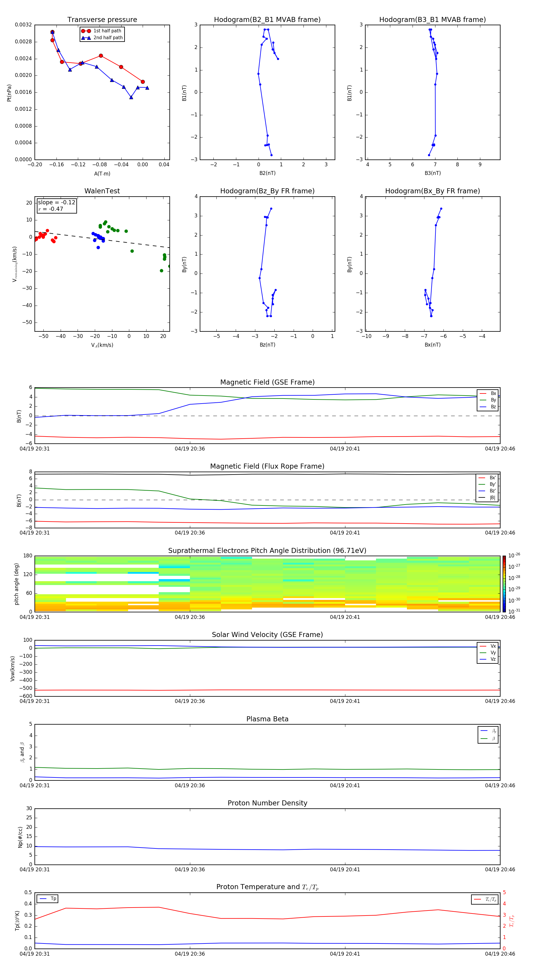The width and height of the screenshot is (535, 980).
Task: Click the "A(T·m)" x-axis label
Action: (x=102, y=174)
